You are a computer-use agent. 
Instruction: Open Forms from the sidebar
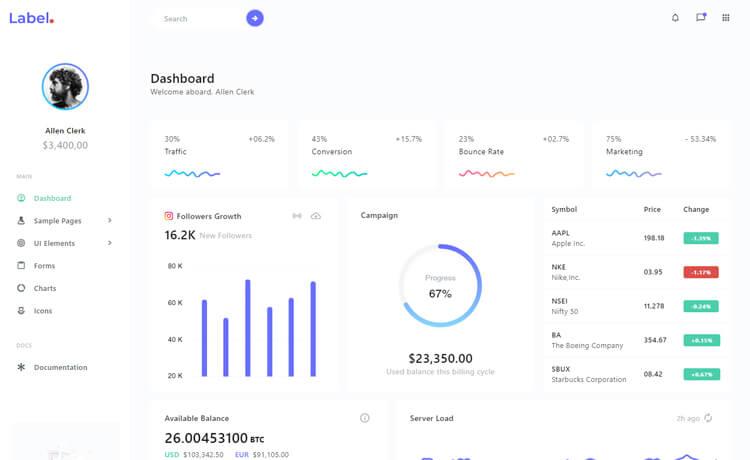point(44,266)
